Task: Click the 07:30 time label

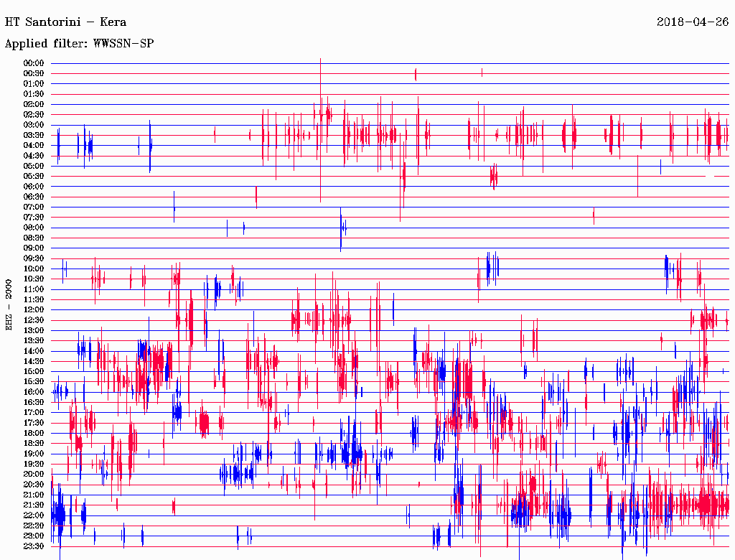Action: coord(34,218)
